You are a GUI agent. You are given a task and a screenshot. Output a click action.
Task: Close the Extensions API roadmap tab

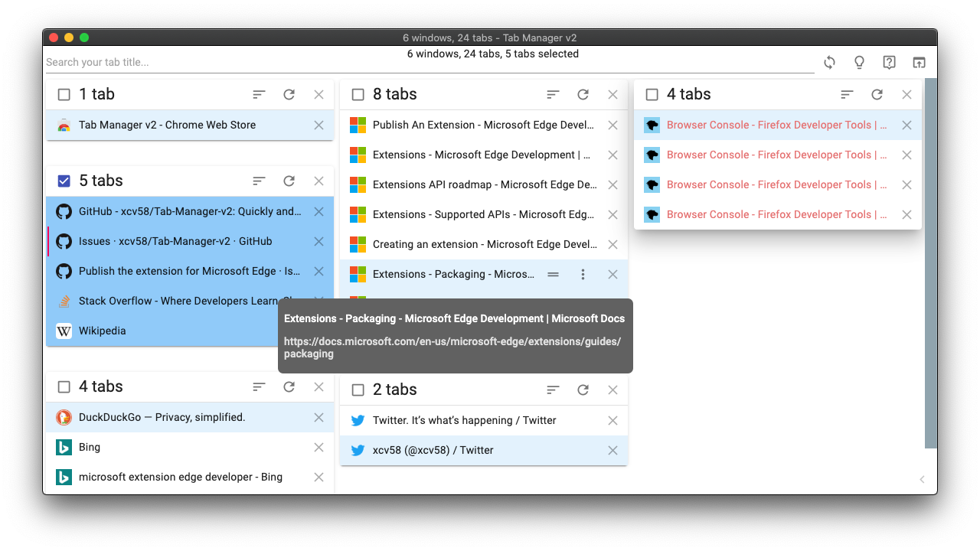(x=613, y=184)
